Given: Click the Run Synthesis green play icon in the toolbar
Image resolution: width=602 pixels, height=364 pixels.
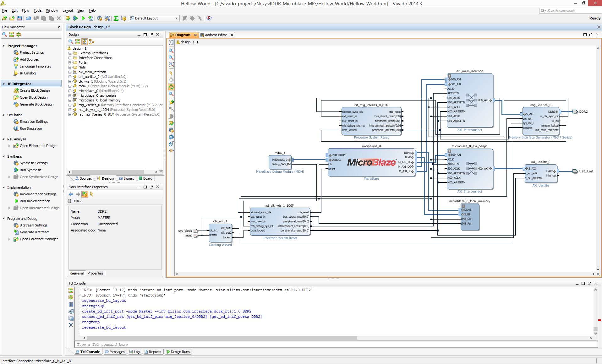Looking at the screenshot, I should [75, 18].
